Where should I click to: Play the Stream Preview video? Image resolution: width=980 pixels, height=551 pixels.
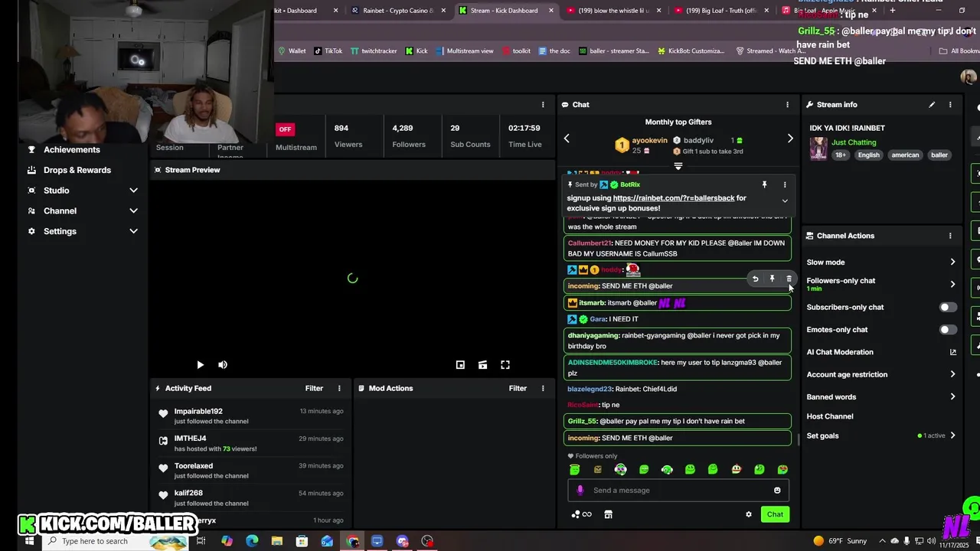point(200,365)
